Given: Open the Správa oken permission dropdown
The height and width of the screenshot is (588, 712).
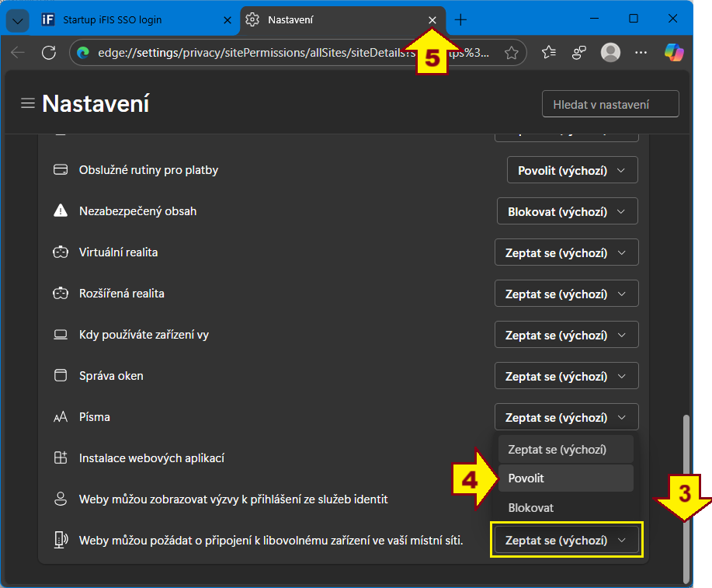Looking at the screenshot, I should click(x=566, y=376).
